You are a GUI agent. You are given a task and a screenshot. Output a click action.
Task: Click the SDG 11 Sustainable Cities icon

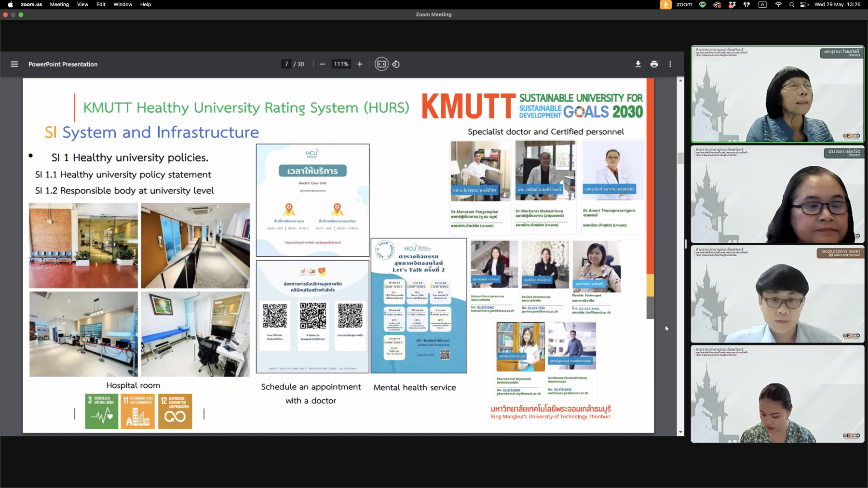pyautogui.click(x=138, y=411)
